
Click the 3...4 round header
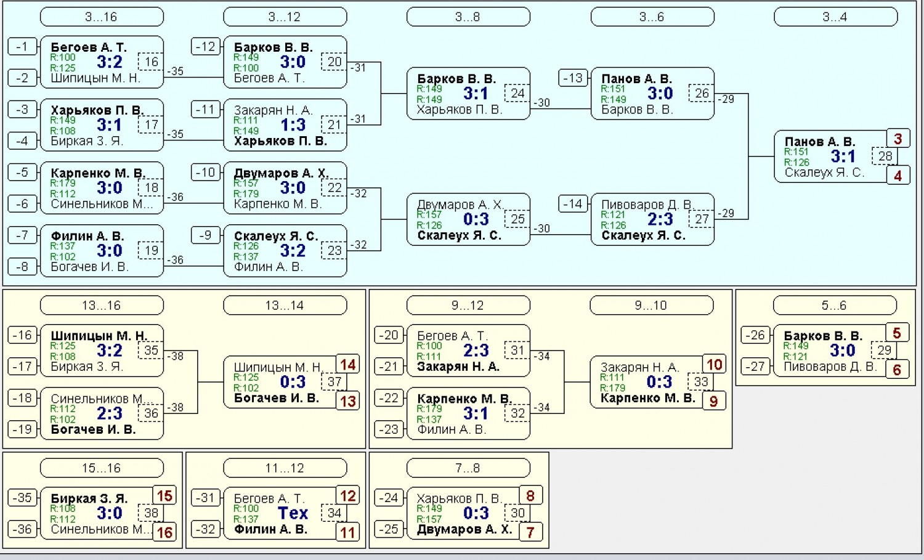pos(835,17)
